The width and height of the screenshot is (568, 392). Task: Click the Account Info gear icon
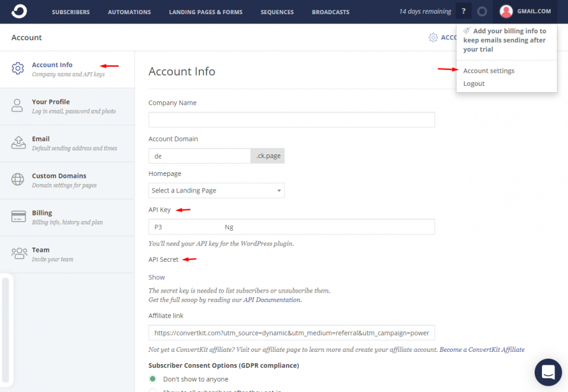[18, 69]
